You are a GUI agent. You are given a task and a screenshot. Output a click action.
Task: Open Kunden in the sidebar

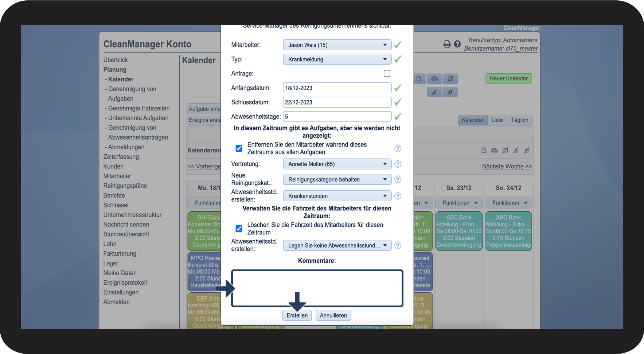(x=113, y=166)
